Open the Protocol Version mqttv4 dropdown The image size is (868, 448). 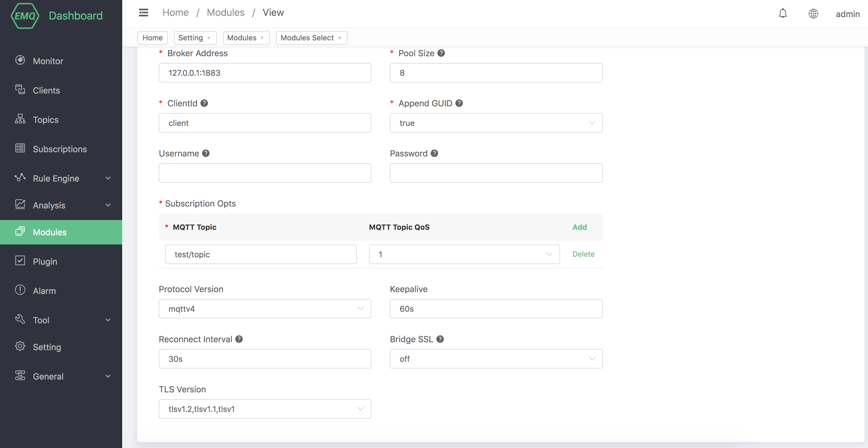[265, 309]
